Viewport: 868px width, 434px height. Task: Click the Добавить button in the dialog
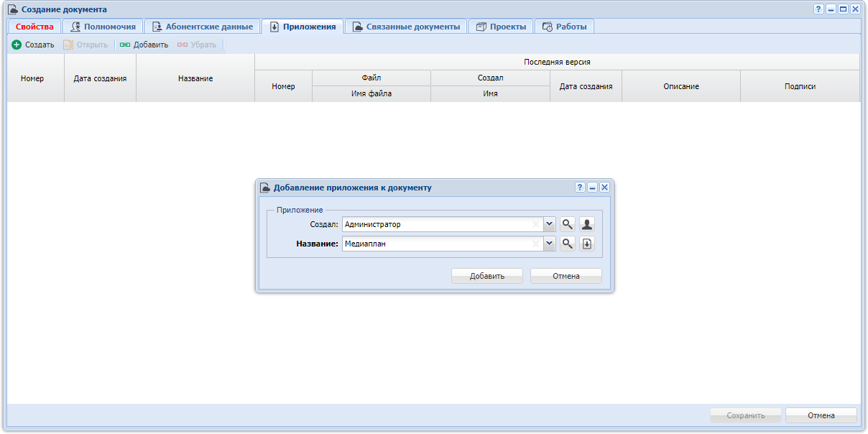click(487, 276)
